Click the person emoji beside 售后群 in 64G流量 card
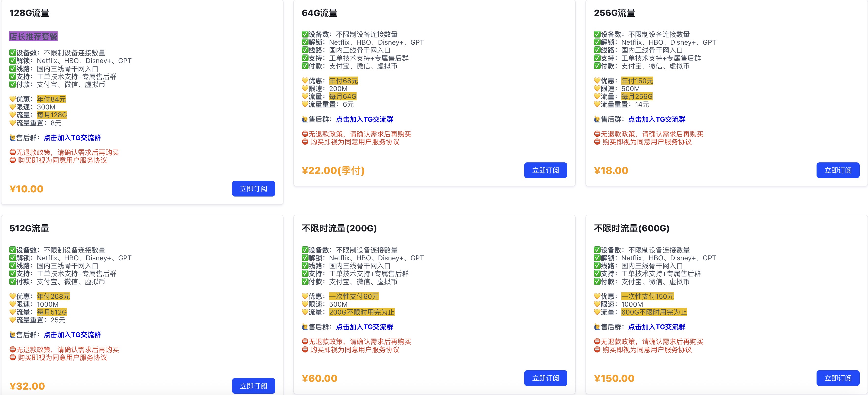The width and height of the screenshot is (868, 395). (x=305, y=119)
